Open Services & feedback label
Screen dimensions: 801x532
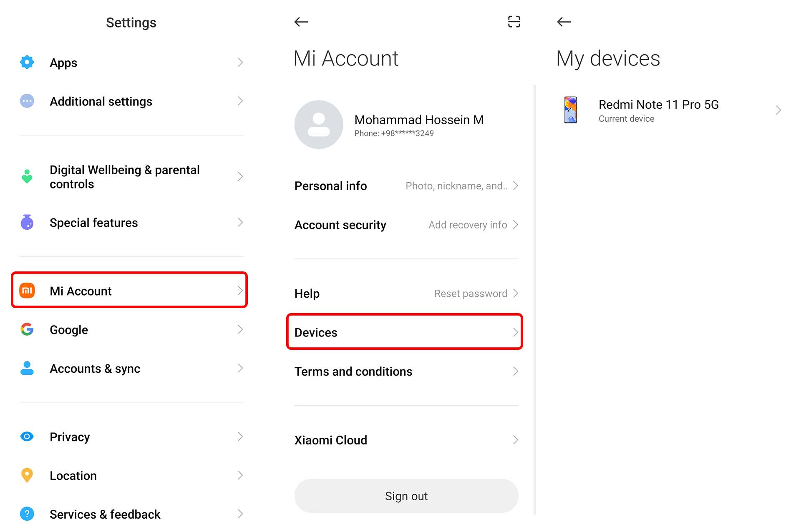coord(105,514)
